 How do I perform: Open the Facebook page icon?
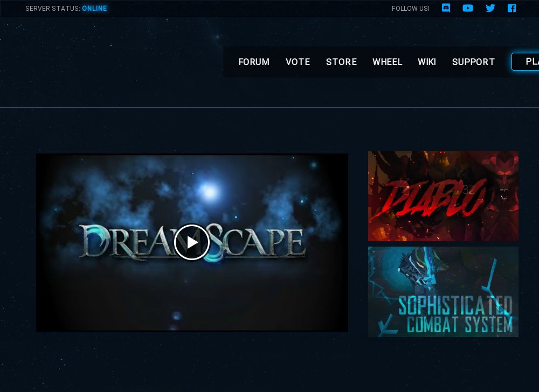(x=512, y=8)
